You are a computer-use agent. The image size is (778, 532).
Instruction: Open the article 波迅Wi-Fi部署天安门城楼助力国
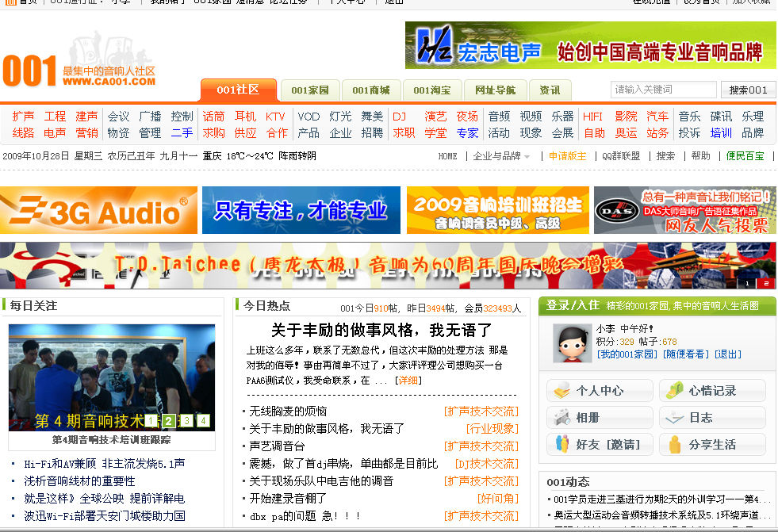coord(105,515)
